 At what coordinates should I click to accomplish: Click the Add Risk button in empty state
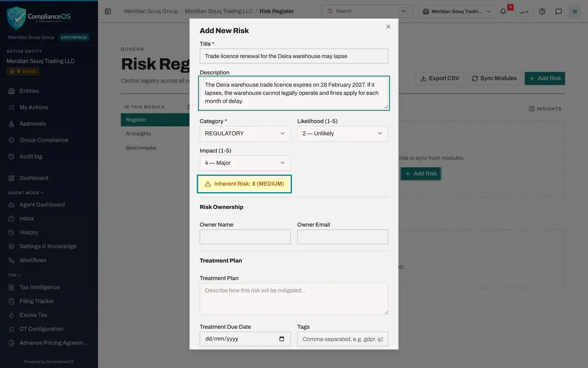[x=420, y=173]
